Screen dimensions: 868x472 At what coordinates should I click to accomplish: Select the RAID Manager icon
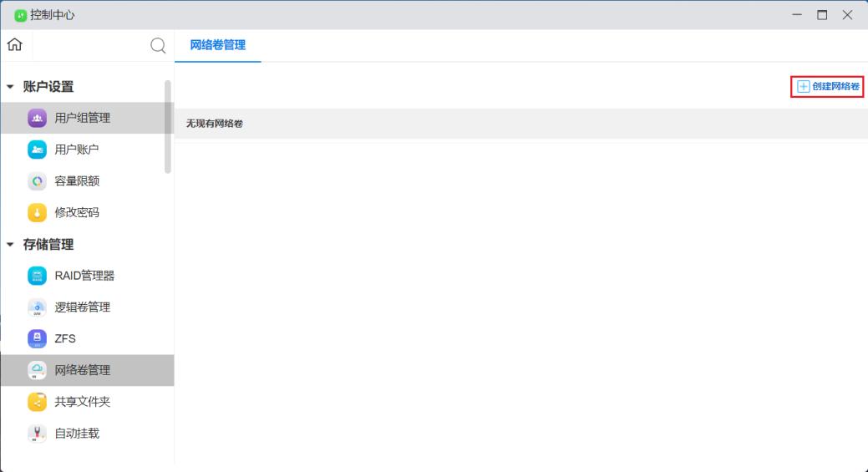pyautogui.click(x=38, y=276)
